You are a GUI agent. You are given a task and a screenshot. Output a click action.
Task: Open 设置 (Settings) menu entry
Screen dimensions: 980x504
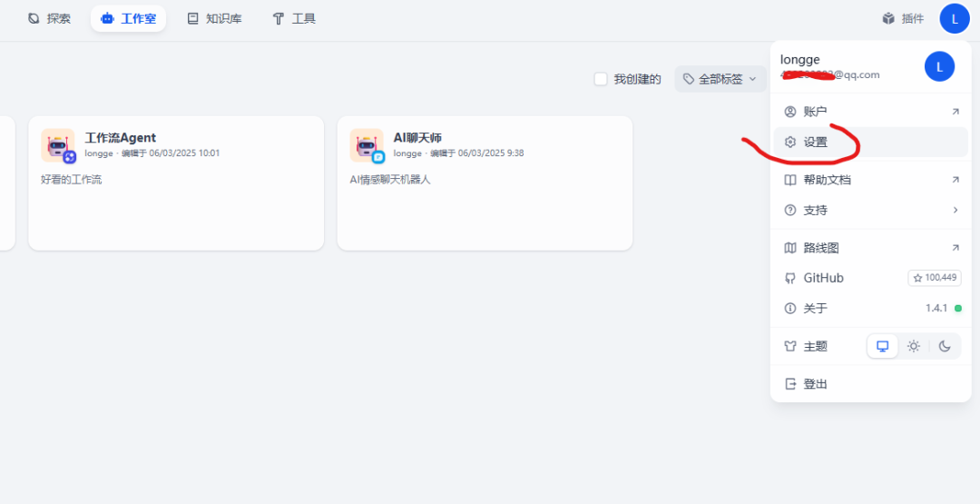tap(870, 142)
